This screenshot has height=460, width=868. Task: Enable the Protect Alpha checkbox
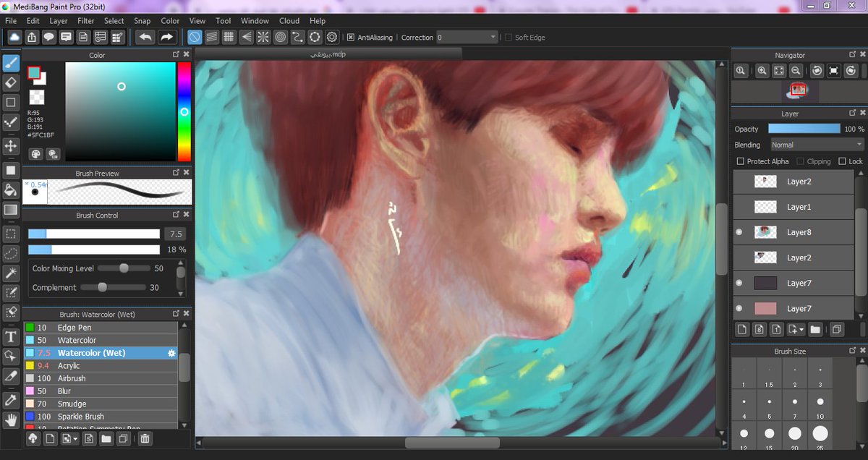740,161
